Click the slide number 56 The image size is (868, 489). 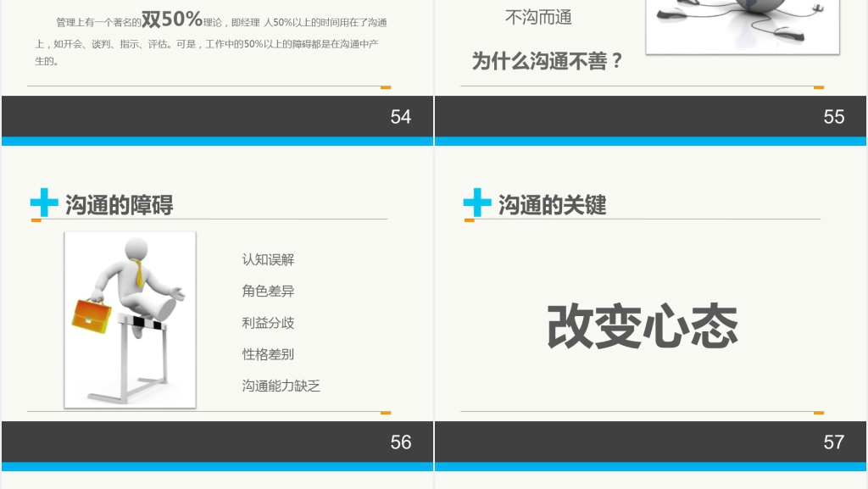point(400,442)
